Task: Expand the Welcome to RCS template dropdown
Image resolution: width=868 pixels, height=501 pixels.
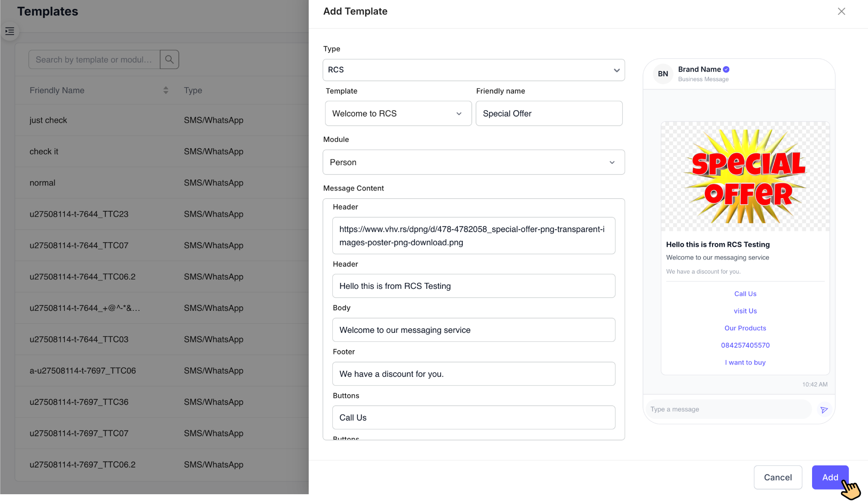Action: (398, 113)
